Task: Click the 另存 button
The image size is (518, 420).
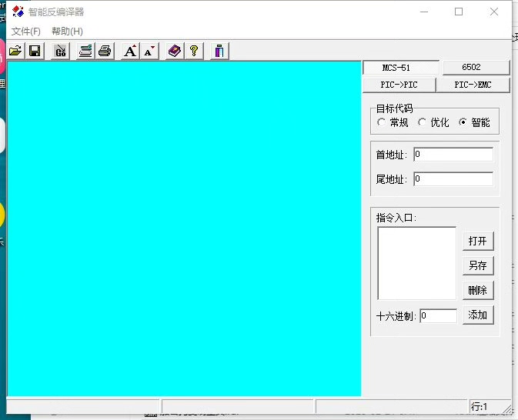Action: [x=478, y=265]
